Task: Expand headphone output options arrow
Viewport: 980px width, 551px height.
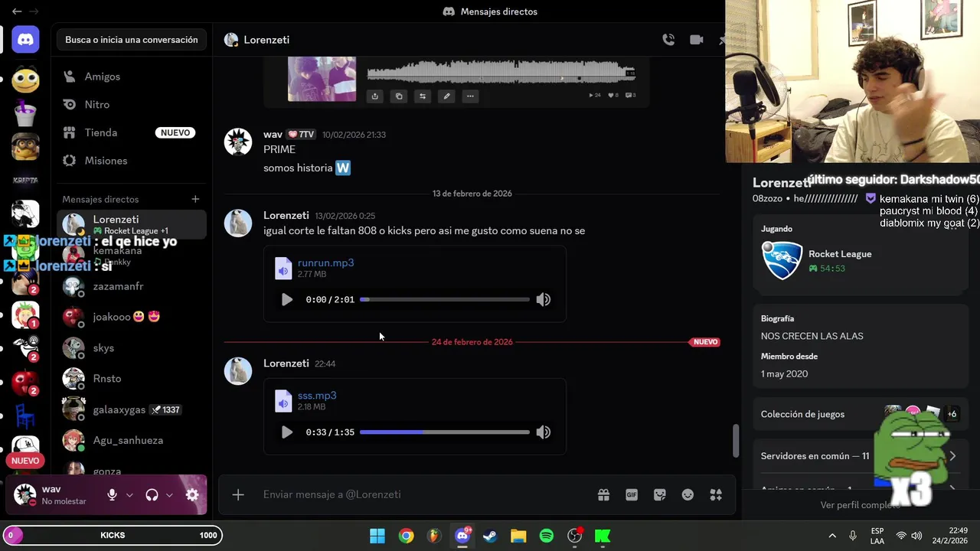Action: click(169, 495)
